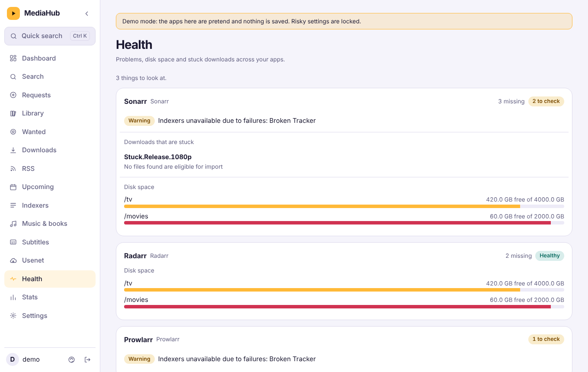Image resolution: width=588 pixels, height=372 pixels.
Task: Click the Downloads arrow icon
Action: pos(13,150)
